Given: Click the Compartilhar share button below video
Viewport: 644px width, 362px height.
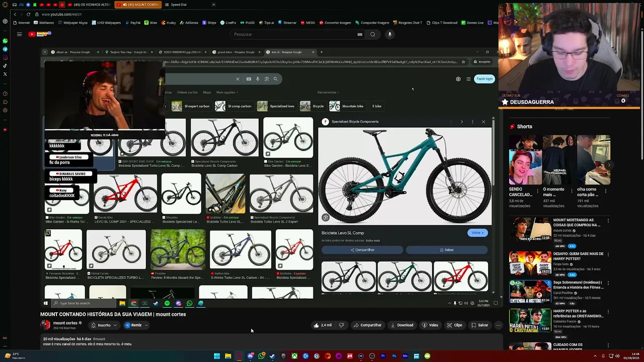Looking at the screenshot, I should tap(368, 325).
